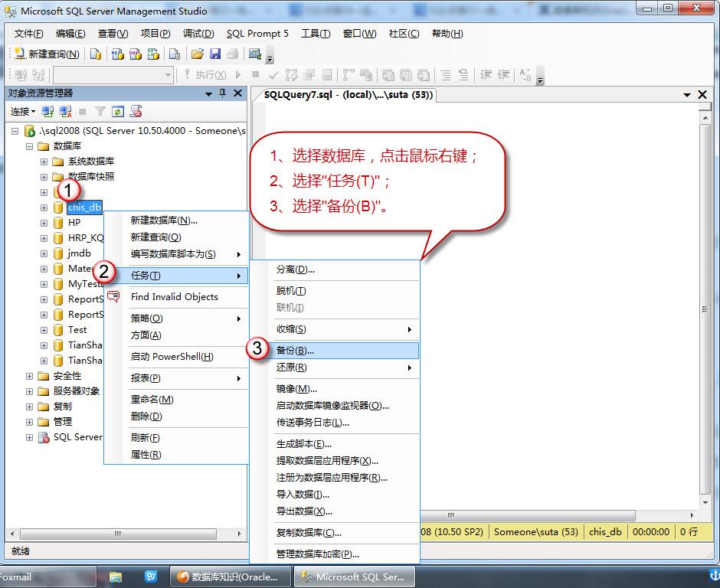Choose 属性(R) in context menu
This screenshot has height=588, width=720.
[x=176, y=455]
